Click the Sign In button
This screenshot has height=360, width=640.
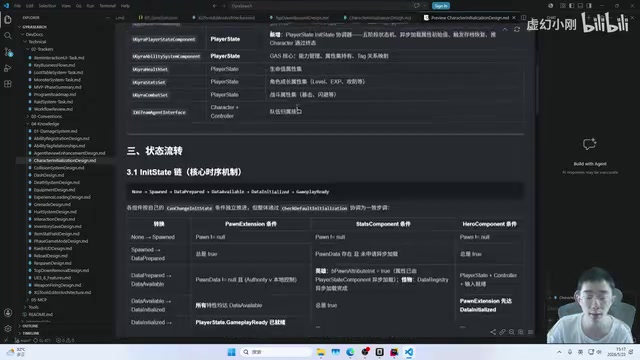click(x=441, y=6)
